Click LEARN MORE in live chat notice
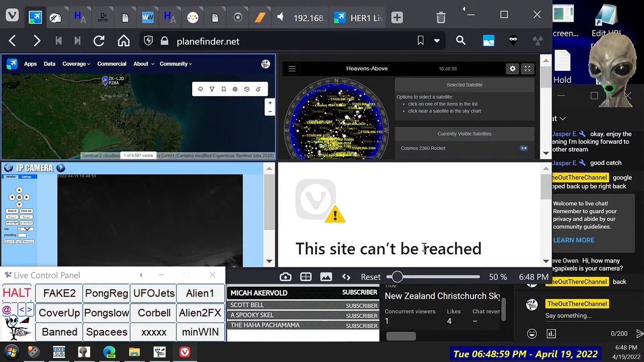The width and height of the screenshot is (644, 362). pos(574,240)
